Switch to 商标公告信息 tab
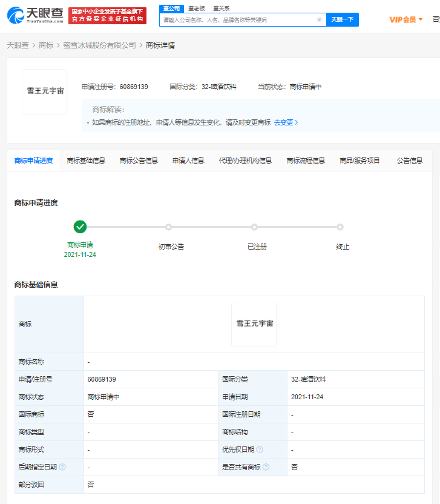The height and width of the screenshot is (504, 440). click(139, 161)
